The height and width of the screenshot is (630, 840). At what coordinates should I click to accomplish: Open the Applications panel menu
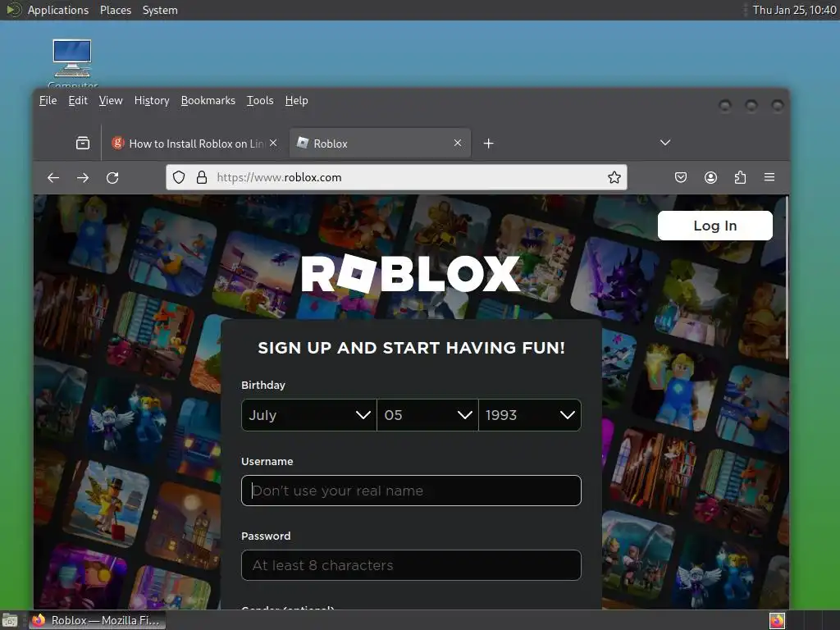pyautogui.click(x=58, y=10)
